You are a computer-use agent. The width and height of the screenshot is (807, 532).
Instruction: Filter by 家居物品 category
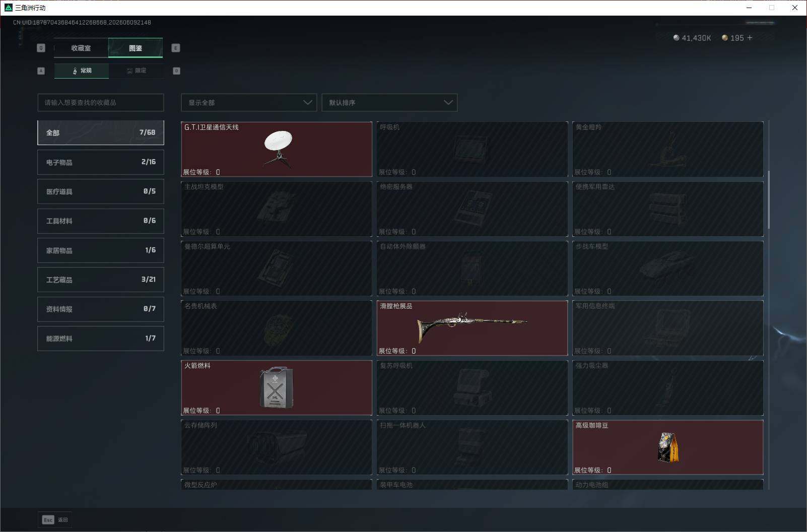coord(101,250)
